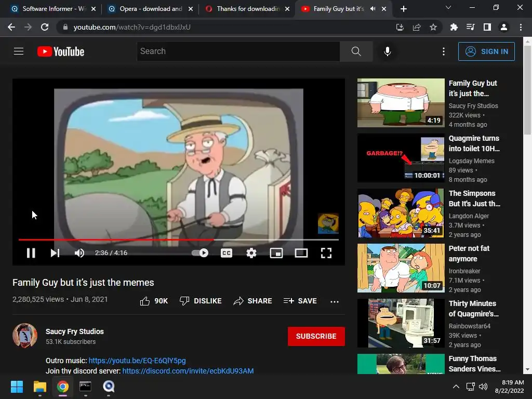Click the DISLIKE button
Image resolution: width=532 pixels, height=399 pixels.
(x=201, y=301)
